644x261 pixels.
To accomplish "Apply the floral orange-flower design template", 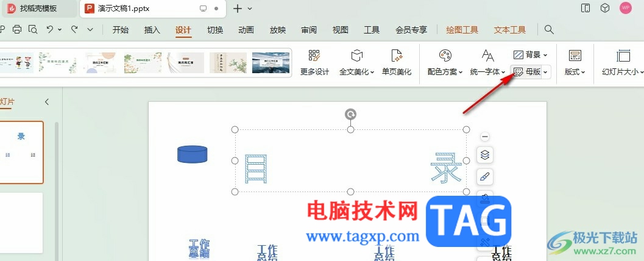I will point(143,62).
